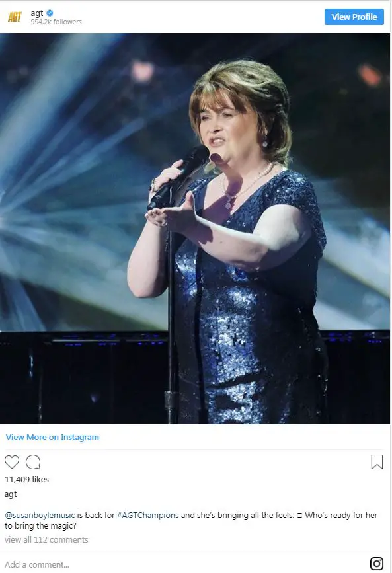This screenshot has width=392, height=573.
Task: Click the agt username above the caption
Action: click(11, 494)
